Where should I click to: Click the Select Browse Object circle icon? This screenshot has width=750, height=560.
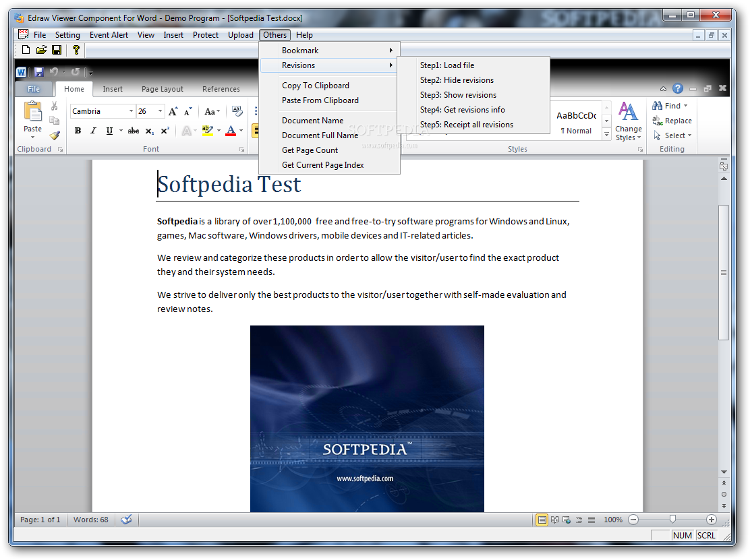[x=724, y=495]
